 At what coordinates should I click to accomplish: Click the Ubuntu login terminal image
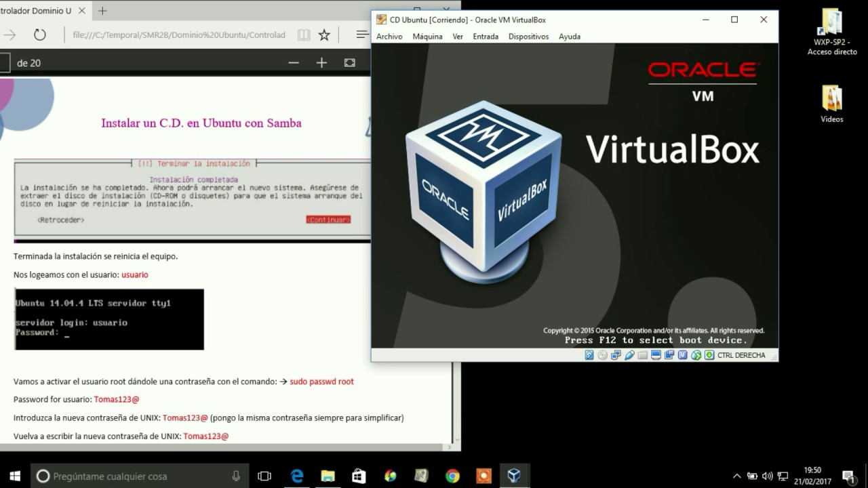(x=109, y=319)
